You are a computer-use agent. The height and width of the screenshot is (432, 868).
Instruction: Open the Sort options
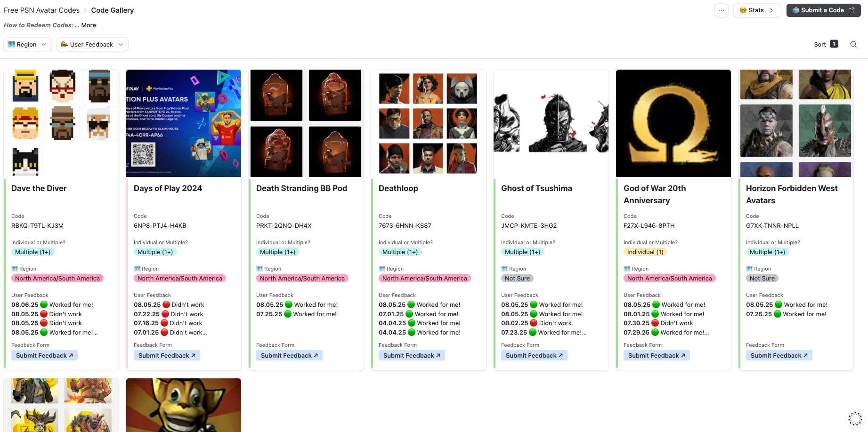826,44
